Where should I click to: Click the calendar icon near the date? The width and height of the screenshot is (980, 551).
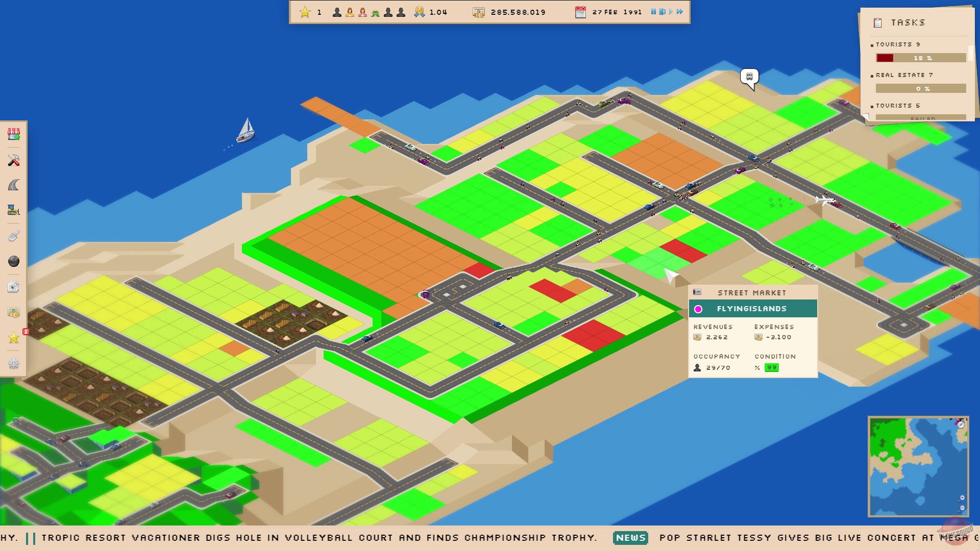point(580,11)
